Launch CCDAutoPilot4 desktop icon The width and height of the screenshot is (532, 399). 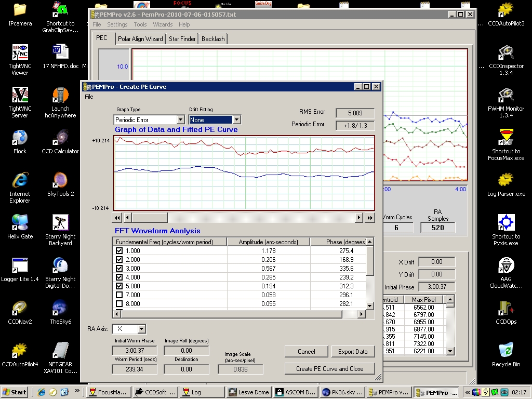20,354
